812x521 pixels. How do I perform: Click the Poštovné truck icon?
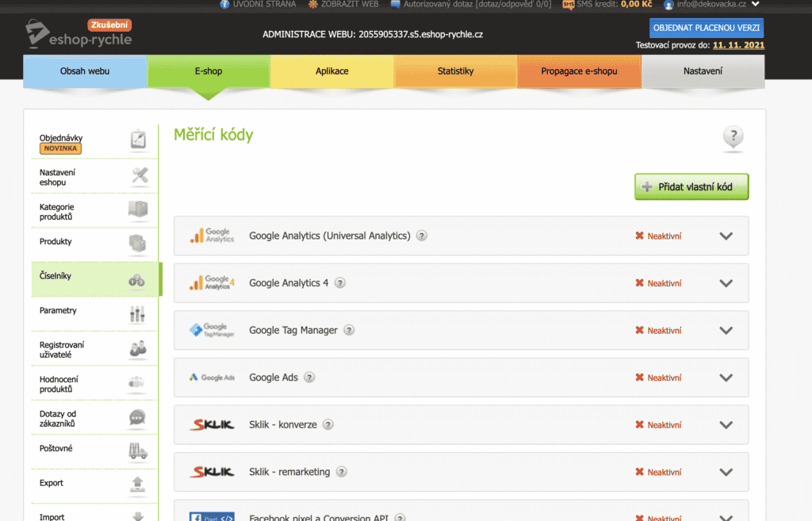click(x=138, y=451)
